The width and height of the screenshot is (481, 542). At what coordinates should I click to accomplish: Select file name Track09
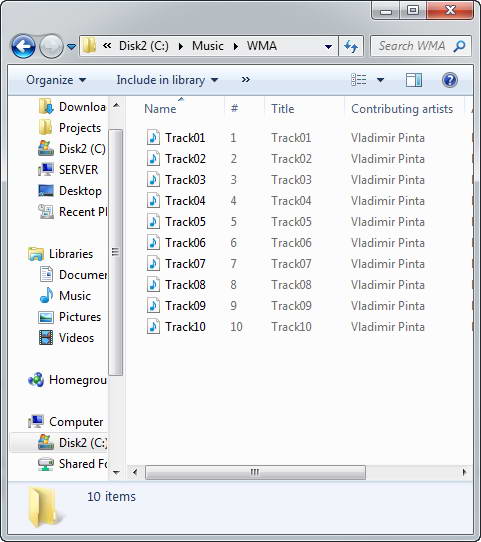pos(185,306)
